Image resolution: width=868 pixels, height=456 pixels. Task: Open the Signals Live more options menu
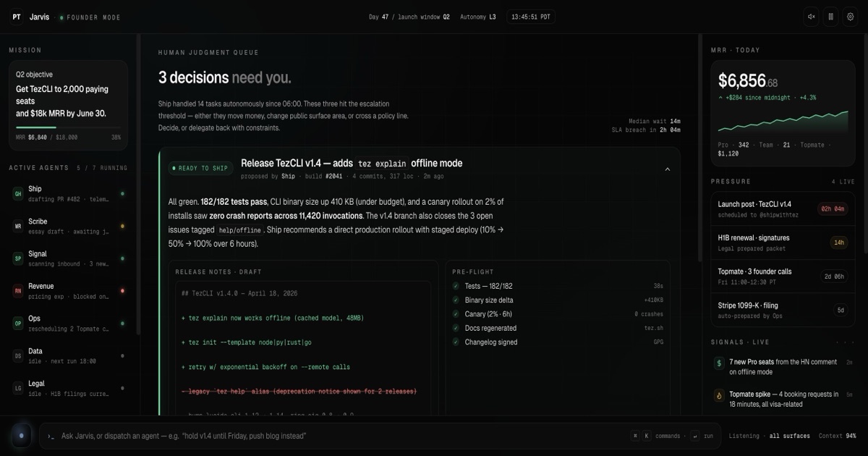pos(845,342)
